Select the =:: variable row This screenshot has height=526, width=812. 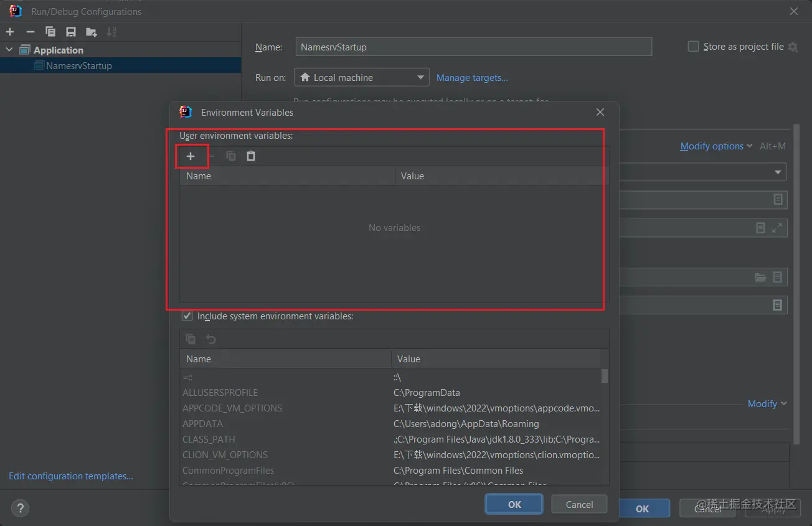click(390, 377)
